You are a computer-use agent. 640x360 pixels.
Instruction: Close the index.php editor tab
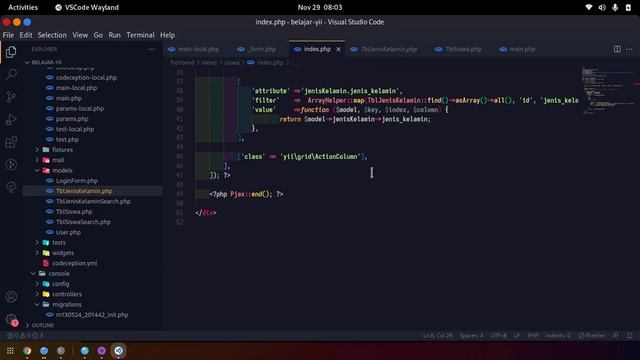click(x=338, y=49)
